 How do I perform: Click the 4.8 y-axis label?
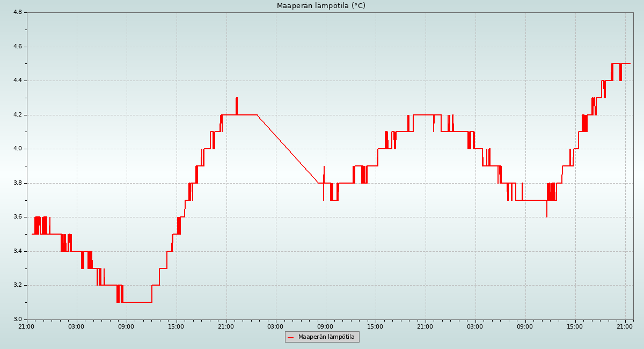point(17,12)
